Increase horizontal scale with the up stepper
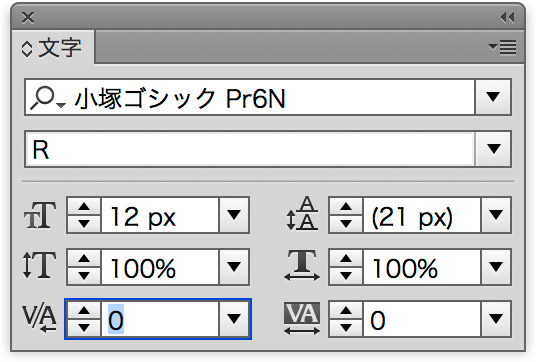The height and width of the screenshot is (362, 536). [x=346, y=258]
